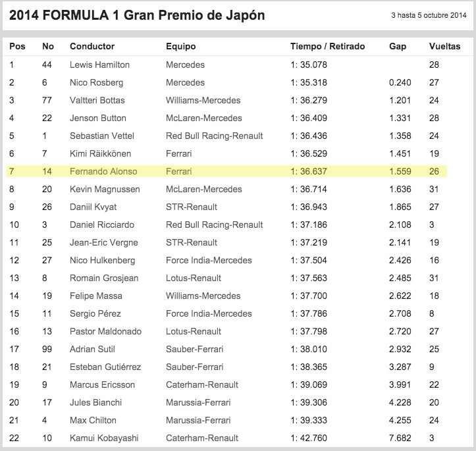Click the "Conductor" column header
476x451 pixels.
point(92,47)
